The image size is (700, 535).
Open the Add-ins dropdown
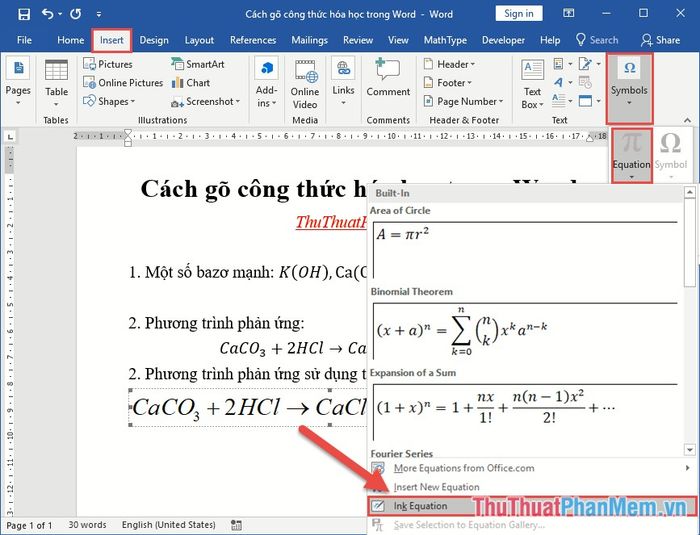pyautogui.click(x=267, y=83)
